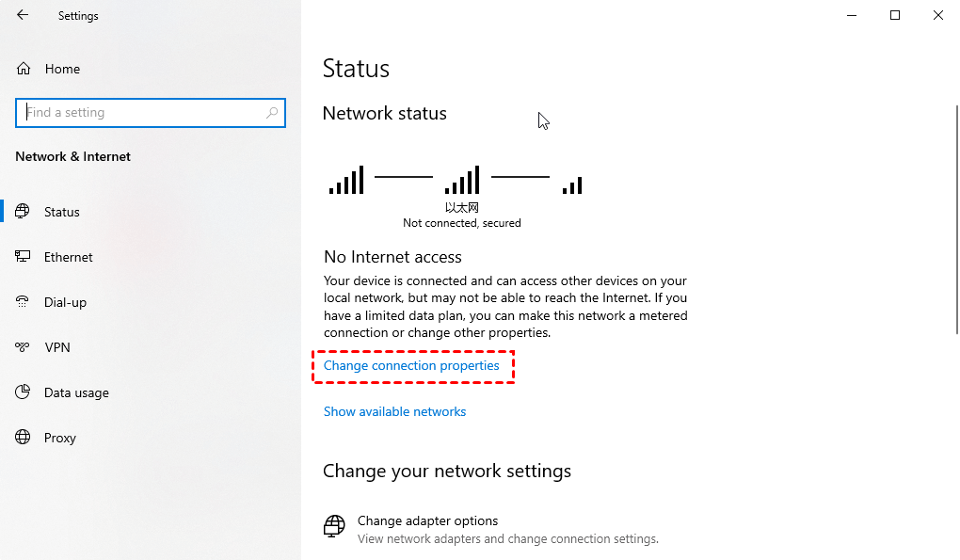Click the Dial-up phone icon
The image size is (960, 560).
coord(22,302)
